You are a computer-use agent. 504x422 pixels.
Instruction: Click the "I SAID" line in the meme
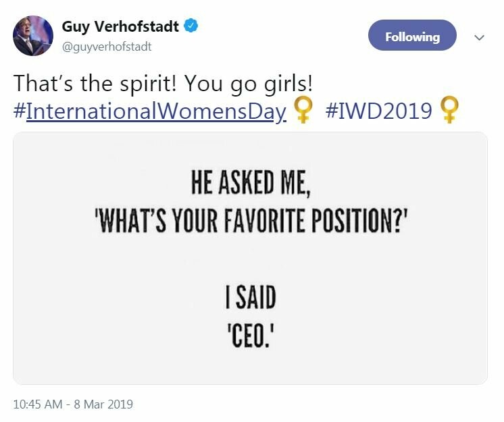click(x=250, y=298)
